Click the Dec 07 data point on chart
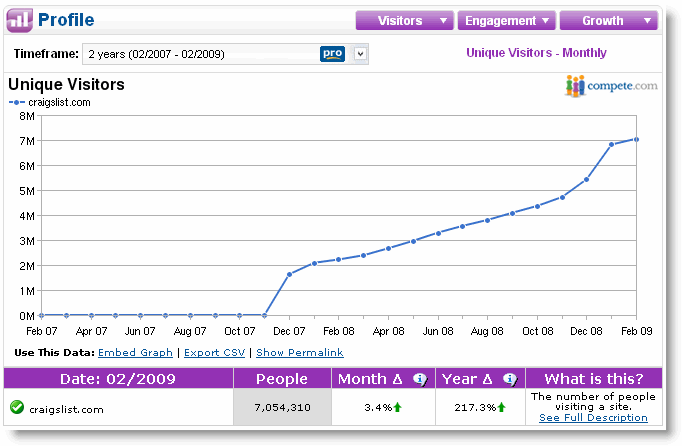682x446 pixels. point(289,275)
